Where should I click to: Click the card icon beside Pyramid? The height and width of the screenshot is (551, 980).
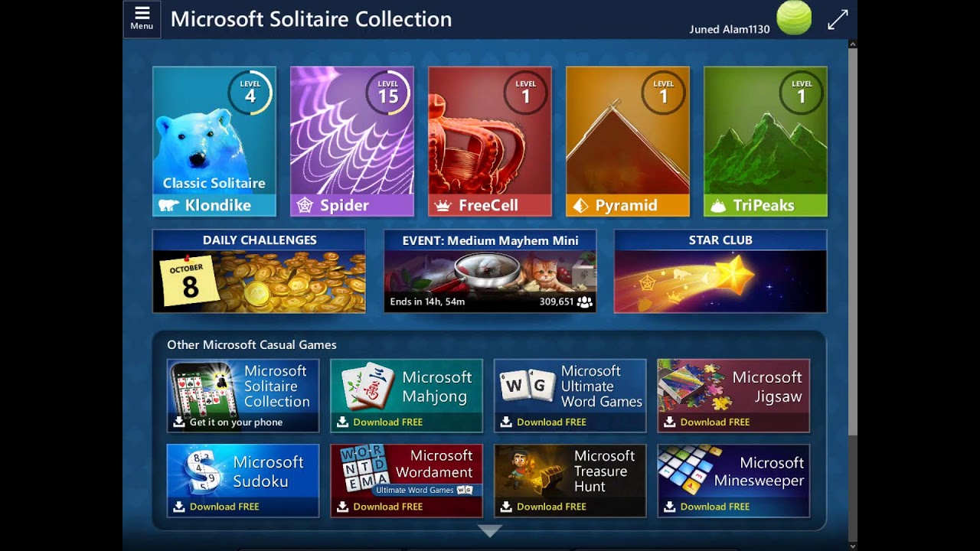(580, 205)
